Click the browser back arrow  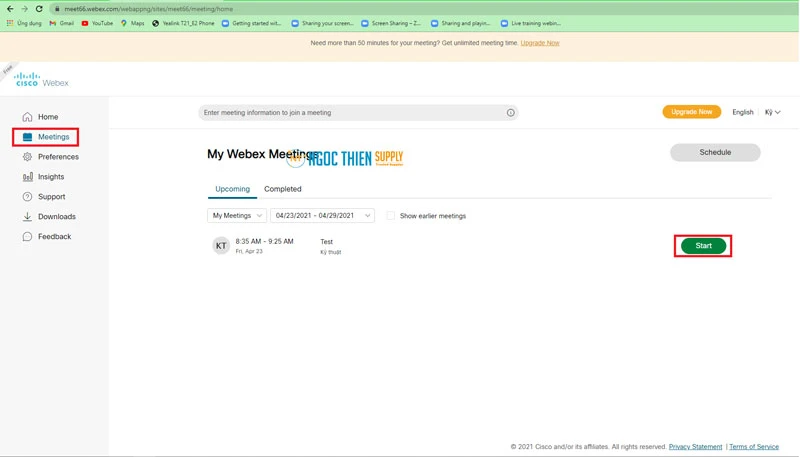pyautogui.click(x=10, y=9)
